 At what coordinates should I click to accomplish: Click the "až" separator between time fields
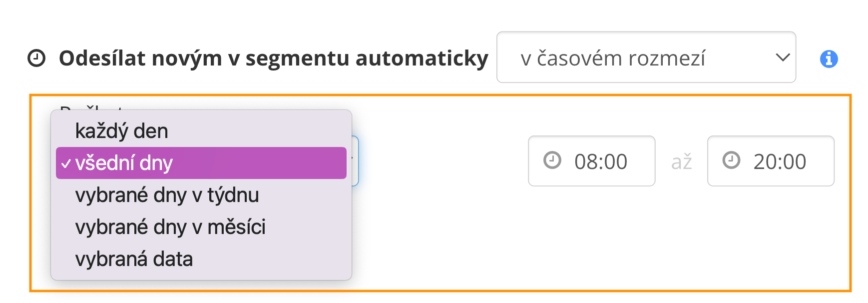[x=681, y=162]
